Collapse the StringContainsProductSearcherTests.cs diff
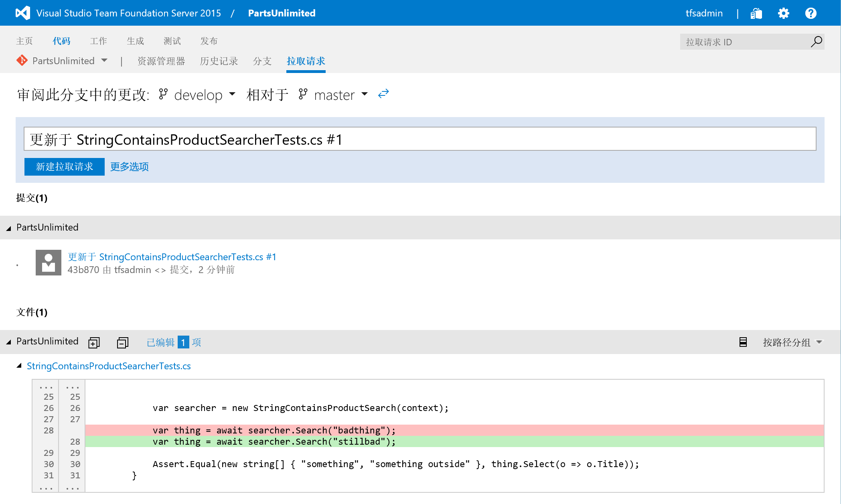The image size is (841, 504). tap(19, 365)
